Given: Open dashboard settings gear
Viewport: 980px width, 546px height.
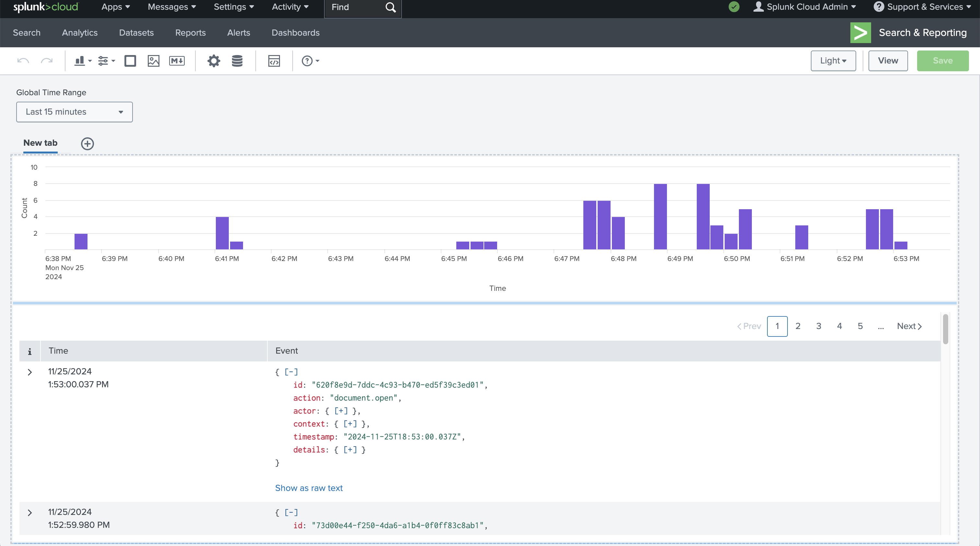Looking at the screenshot, I should [x=214, y=61].
